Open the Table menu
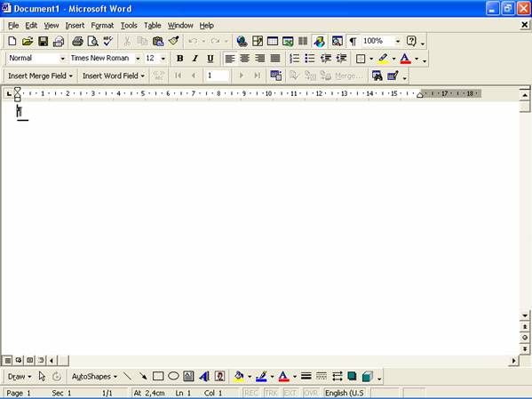The width and height of the screenshot is (532, 399). coord(153,26)
